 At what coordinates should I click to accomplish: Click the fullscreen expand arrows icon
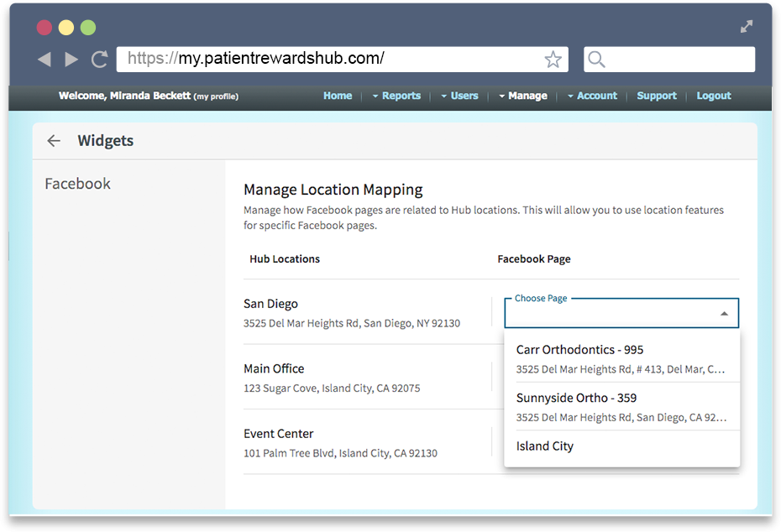[x=746, y=26]
